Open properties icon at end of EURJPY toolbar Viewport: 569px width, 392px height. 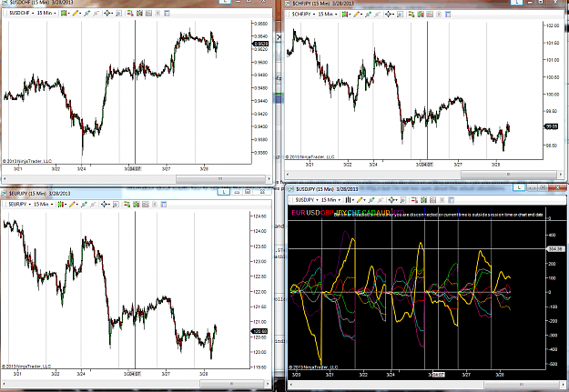click(x=164, y=204)
